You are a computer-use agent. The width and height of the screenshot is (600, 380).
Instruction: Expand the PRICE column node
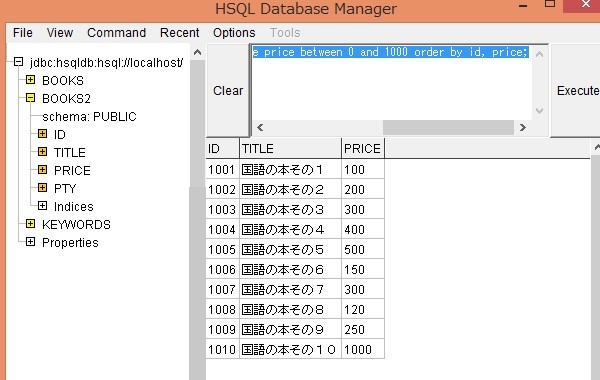[42, 170]
